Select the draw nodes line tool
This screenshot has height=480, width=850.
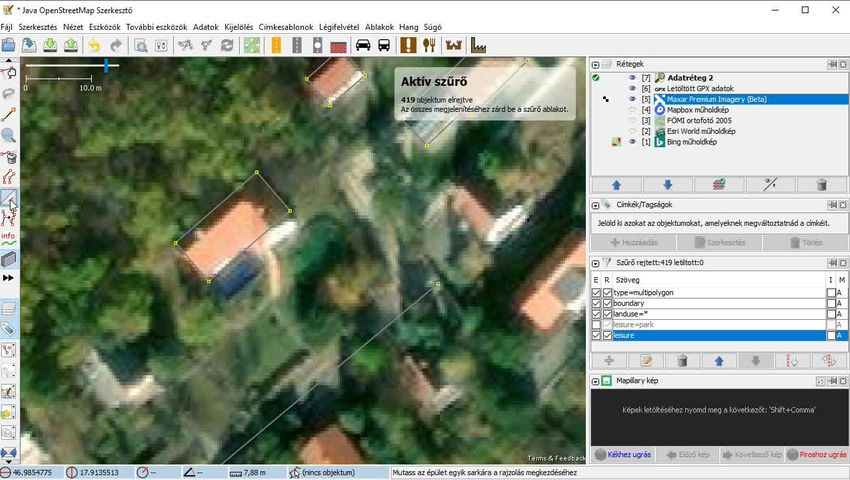9,114
